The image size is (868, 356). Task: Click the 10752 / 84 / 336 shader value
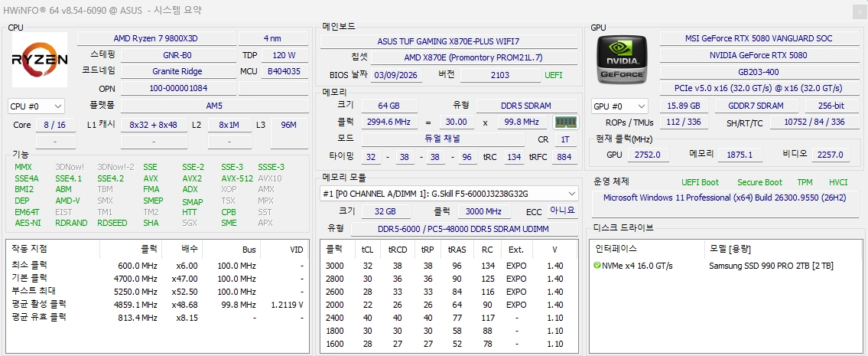point(814,122)
